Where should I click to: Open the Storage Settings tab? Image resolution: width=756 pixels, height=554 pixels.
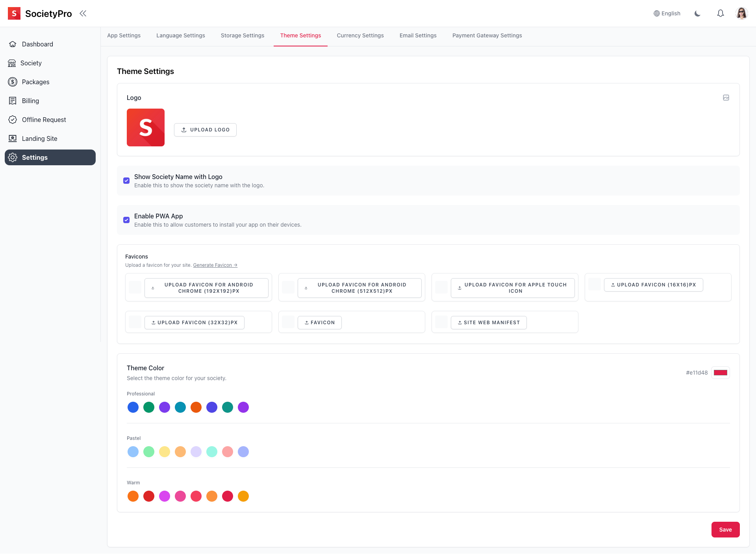tap(242, 35)
